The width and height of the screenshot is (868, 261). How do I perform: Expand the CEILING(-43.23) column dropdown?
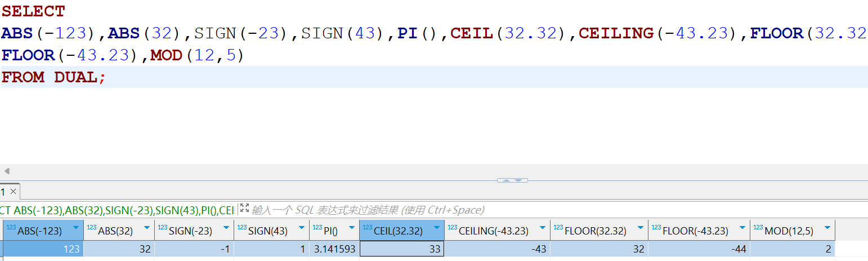pos(543,228)
